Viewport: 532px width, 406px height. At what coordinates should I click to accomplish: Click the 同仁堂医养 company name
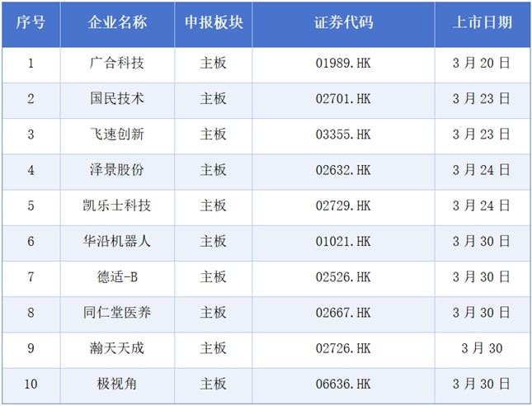(117, 312)
